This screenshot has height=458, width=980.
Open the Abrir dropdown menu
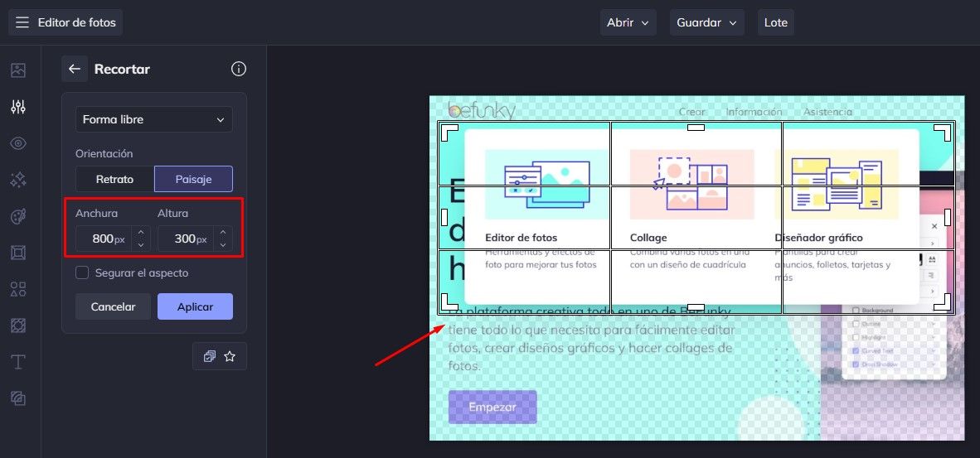tap(628, 22)
